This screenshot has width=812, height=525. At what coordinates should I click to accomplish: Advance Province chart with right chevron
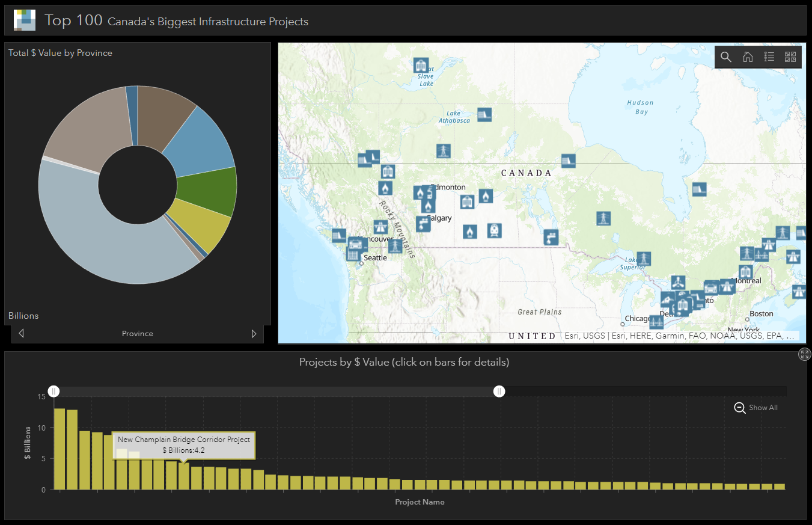pyautogui.click(x=254, y=333)
